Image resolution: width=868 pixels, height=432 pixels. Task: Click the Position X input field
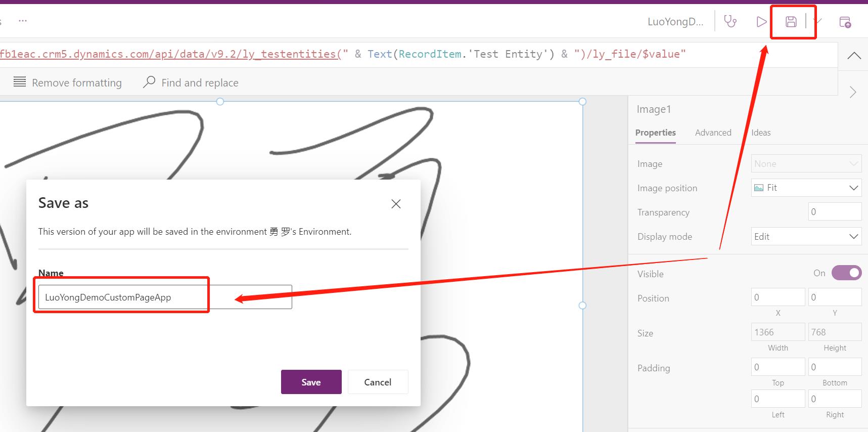coord(778,297)
